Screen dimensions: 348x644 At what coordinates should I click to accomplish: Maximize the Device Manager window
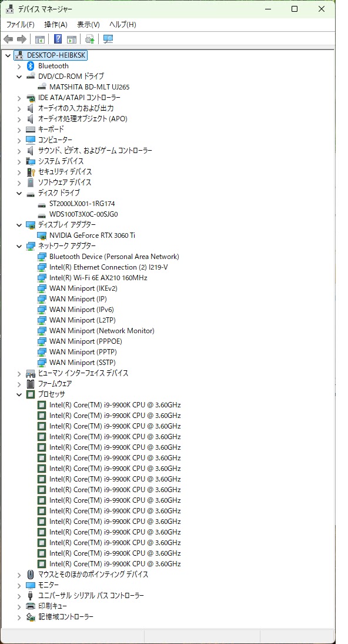[x=295, y=9]
